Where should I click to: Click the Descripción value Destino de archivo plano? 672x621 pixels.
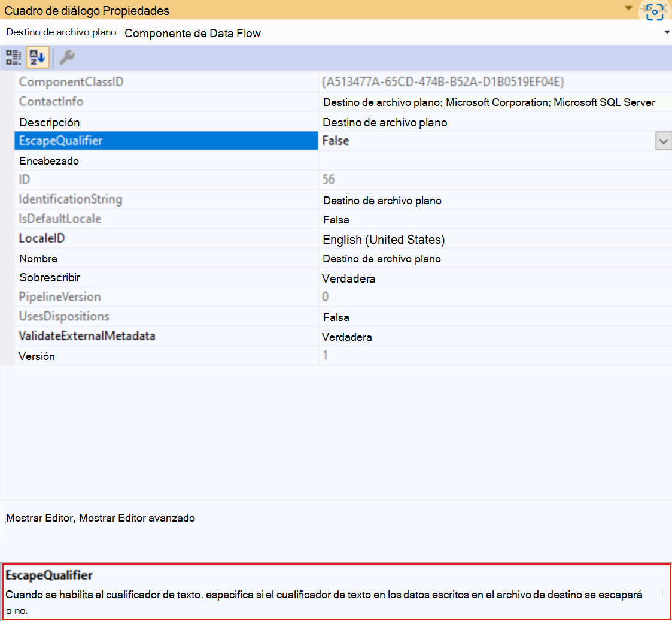tap(385, 123)
